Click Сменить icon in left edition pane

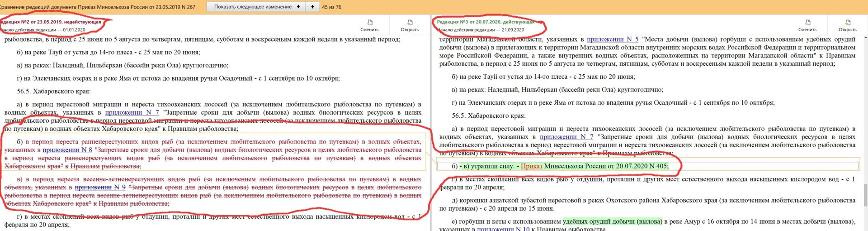click(x=369, y=23)
